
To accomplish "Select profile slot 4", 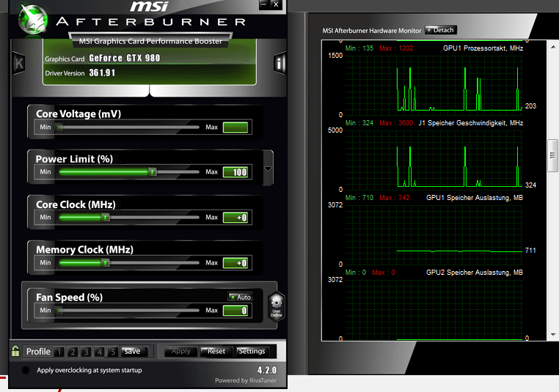I will [x=100, y=352].
